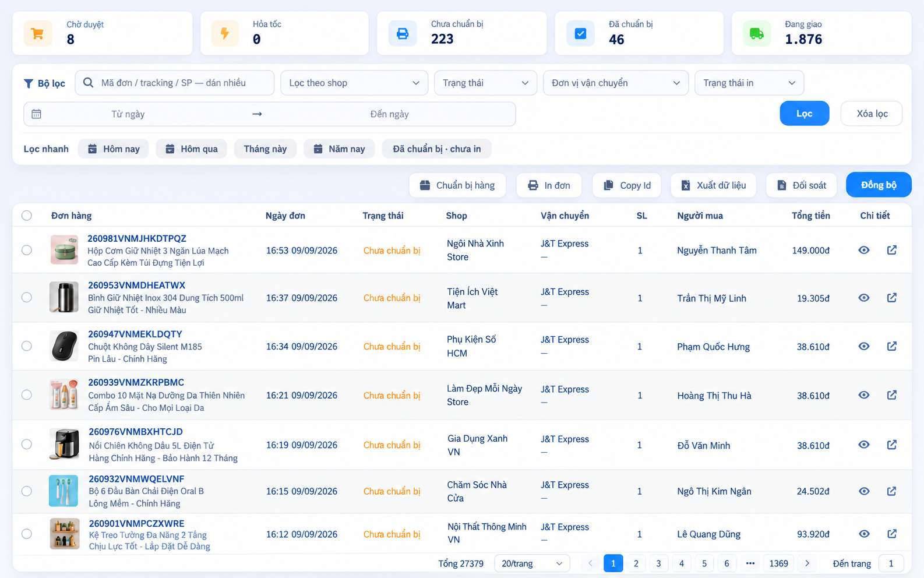The height and width of the screenshot is (578, 924).
Task: Open the Trạng thái in dropdown
Action: click(749, 83)
